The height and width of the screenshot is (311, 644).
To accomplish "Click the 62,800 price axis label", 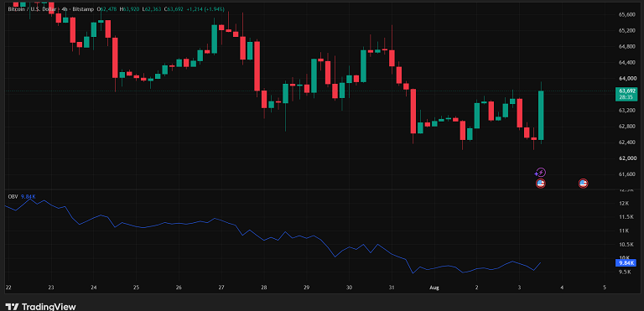I will point(627,127).
